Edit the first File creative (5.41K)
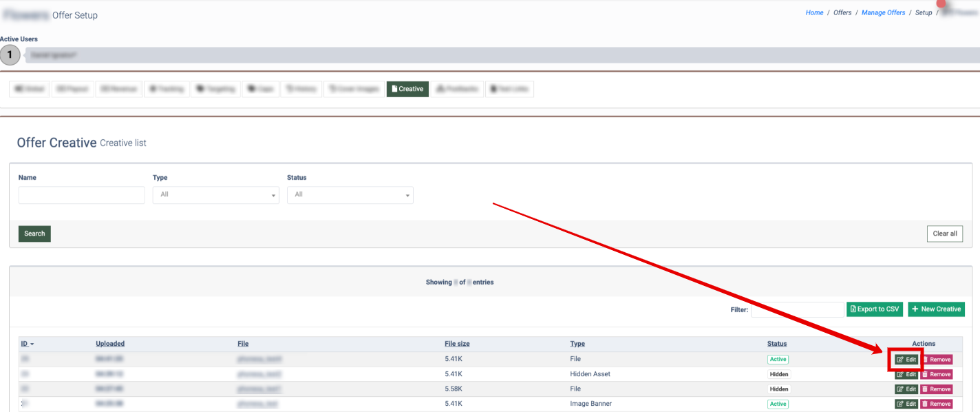This screenshot has height=412, width=980. point(906,360)
